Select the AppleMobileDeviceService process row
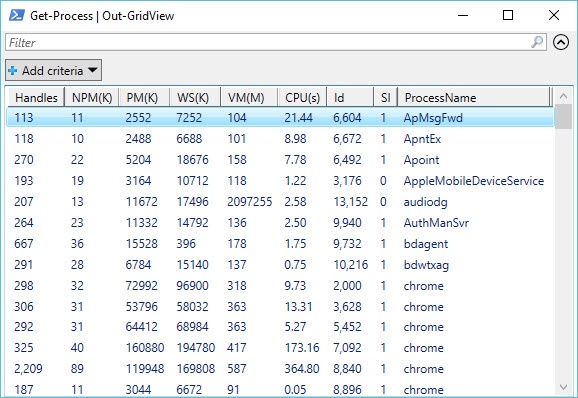578x398 pixels. click(x=280, y=181)
